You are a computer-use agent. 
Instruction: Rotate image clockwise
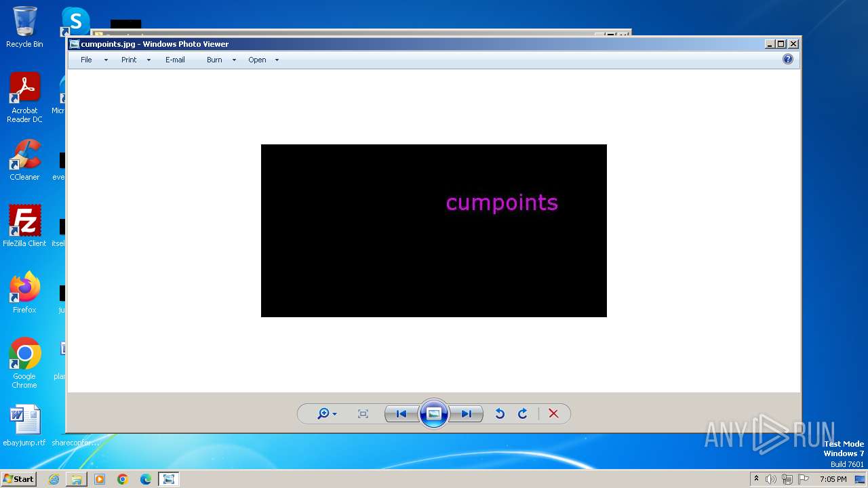tap(523, 413)
